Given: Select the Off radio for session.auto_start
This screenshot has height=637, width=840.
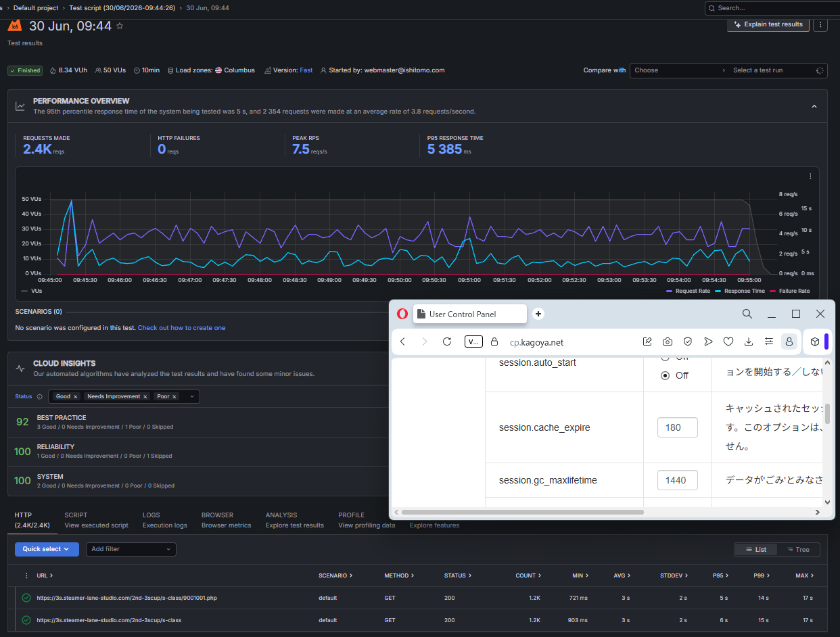Looking at the screenshot, I should tap(665, 375).
